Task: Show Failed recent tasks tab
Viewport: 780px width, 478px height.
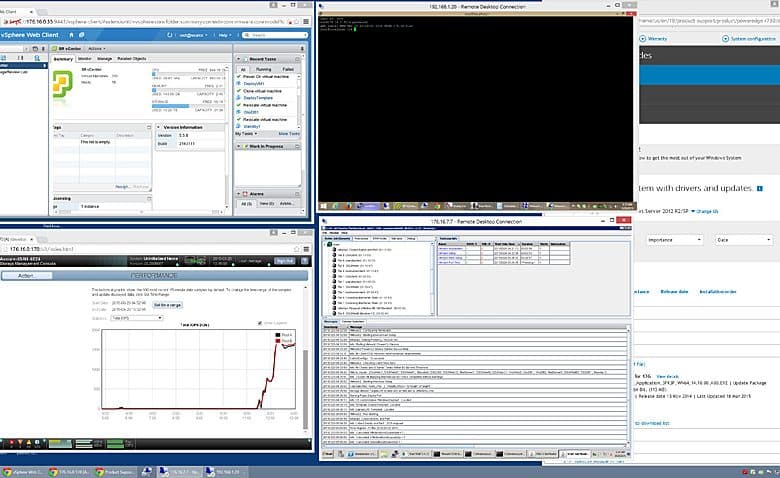Action: (288, 69)
